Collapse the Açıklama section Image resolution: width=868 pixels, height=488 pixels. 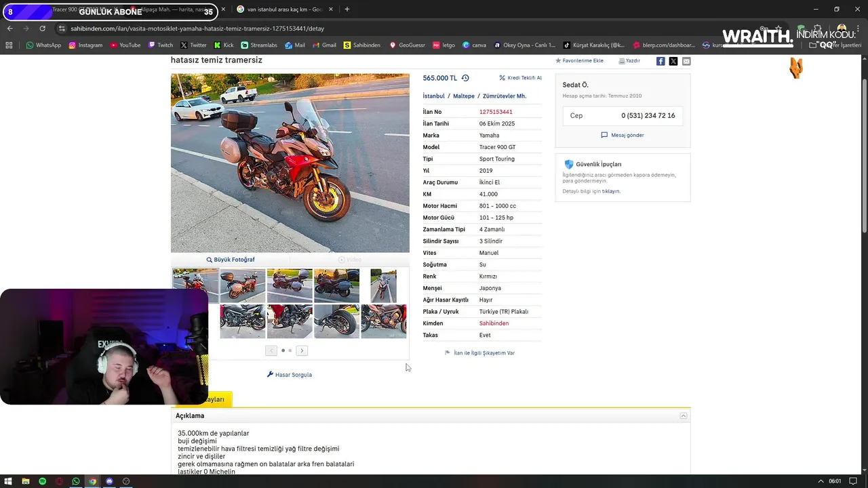pos(684,415)
